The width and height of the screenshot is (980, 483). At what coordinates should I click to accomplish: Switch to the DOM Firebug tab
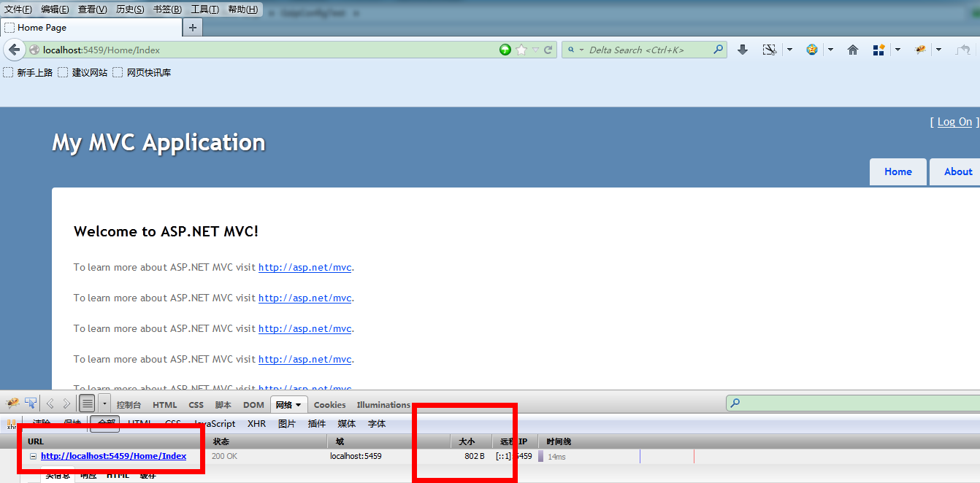[253, 405]
